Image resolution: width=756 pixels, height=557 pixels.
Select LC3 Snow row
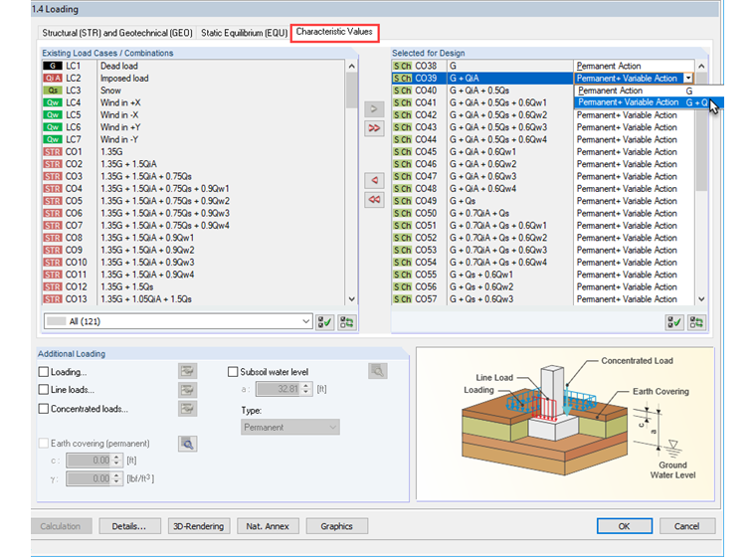193,91
